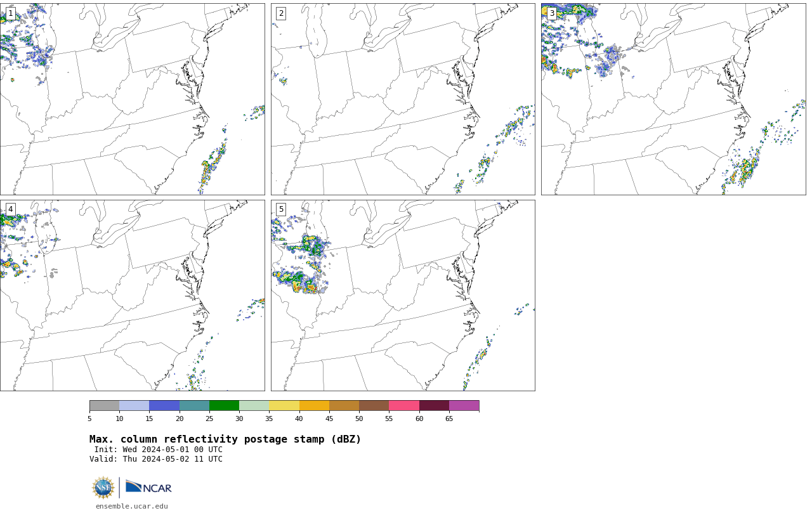812x513 pixels.
Task: Select the orange 40-45 dBZ swatch
Action: pos(314,406)
